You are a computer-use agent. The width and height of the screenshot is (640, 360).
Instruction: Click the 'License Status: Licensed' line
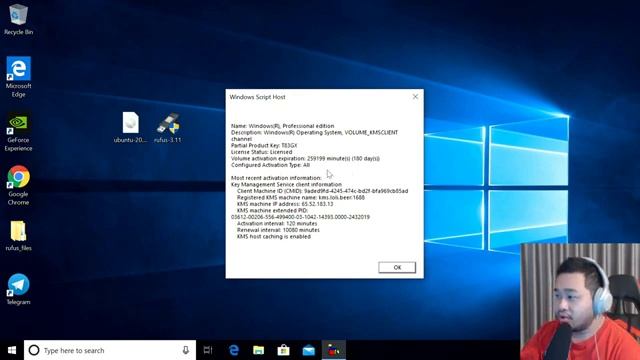pyautogui.click(x=262, y=152)
